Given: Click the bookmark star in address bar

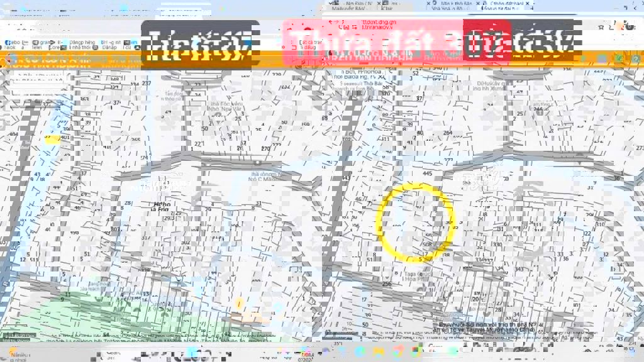Looking at the screenshot, I should (x=602, y=26).
